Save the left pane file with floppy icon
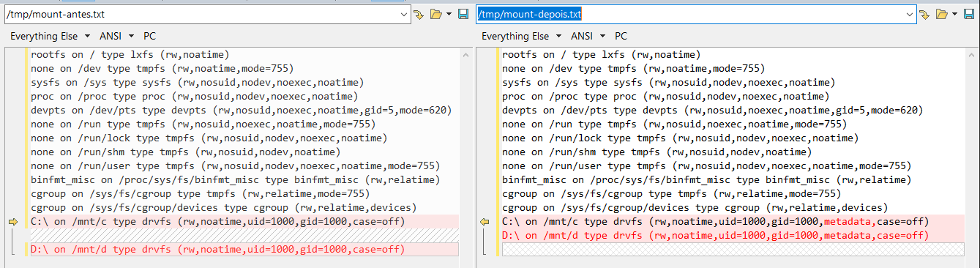980x268 pixels. [x=463, y=14]
